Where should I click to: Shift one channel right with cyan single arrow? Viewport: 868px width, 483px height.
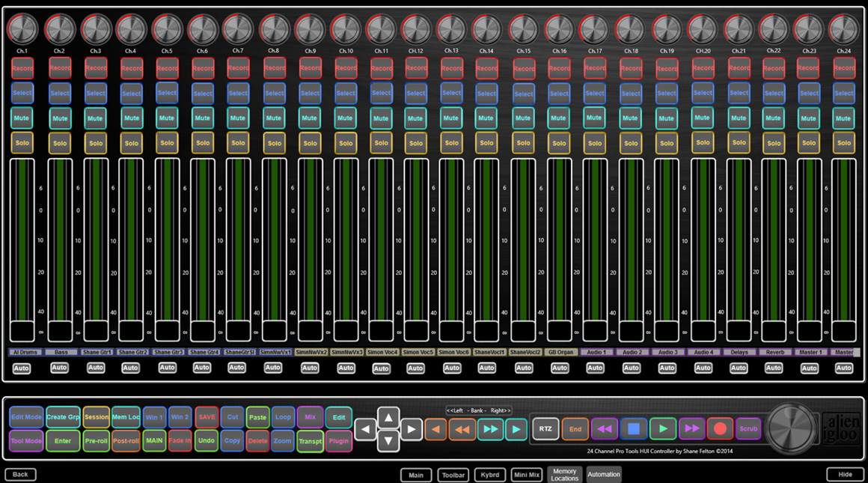pyautogui.click(x=516, y=429)
